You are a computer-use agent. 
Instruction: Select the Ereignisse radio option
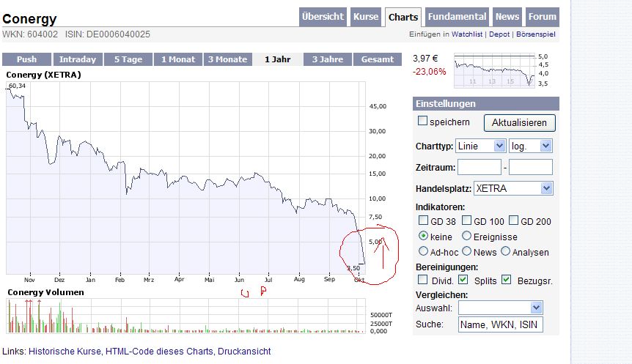coord(466,237)
